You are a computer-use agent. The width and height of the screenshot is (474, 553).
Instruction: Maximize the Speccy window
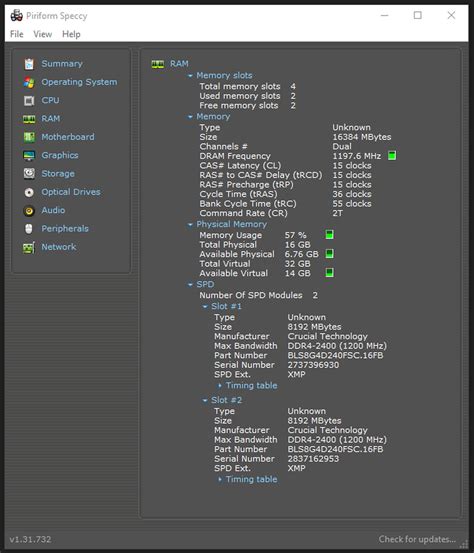(x=418, y=15)
